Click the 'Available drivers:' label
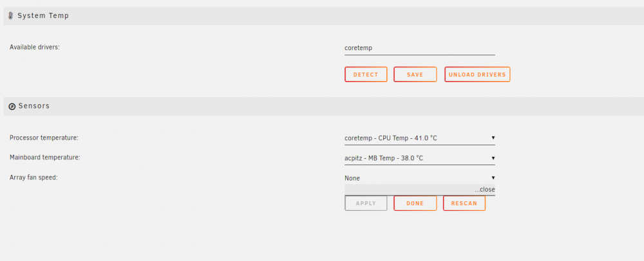 pyautogui.click(x=35, y=47)
